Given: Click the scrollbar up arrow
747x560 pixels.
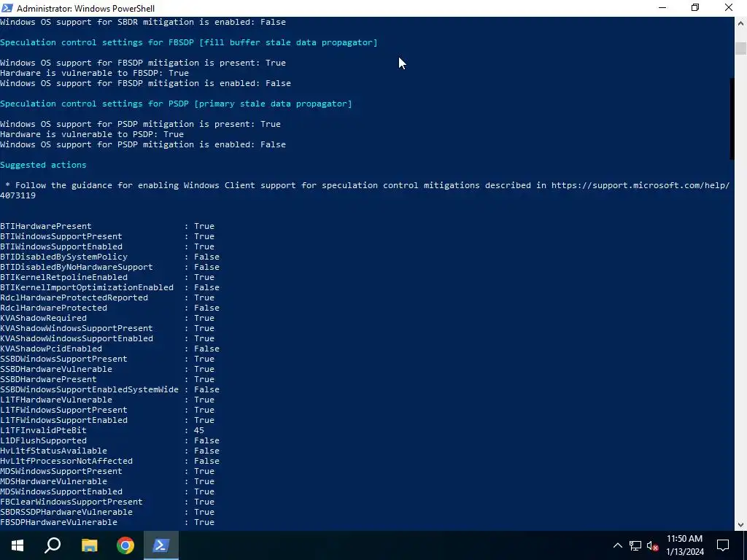Looking at the screenshot, I should [x=741, y=23].
